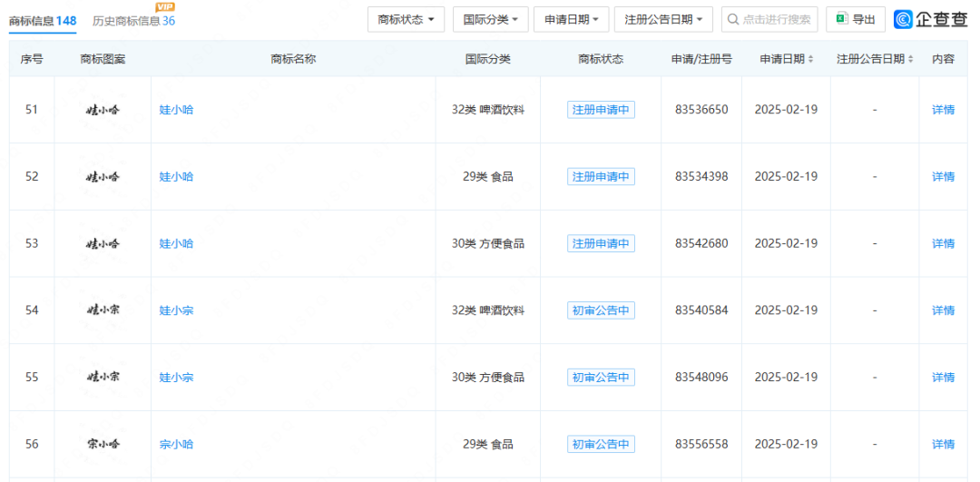Switch to 商标信息 tab
Viewport: 980px width, 482px height.
(x=42, y=20)
